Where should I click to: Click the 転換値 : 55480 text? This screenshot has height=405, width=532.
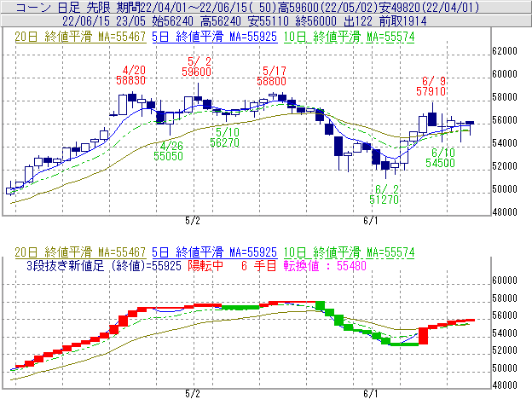pos(325,265)
